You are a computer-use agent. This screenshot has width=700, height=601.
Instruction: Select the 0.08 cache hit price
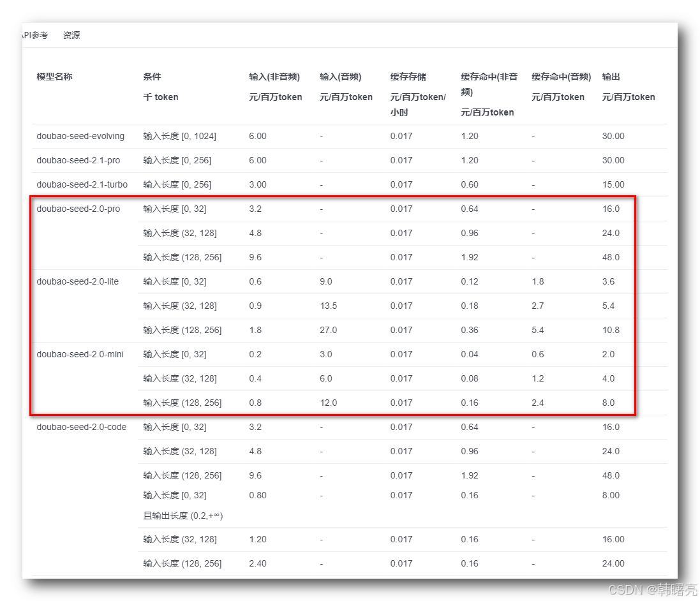[x=469, y=378]
